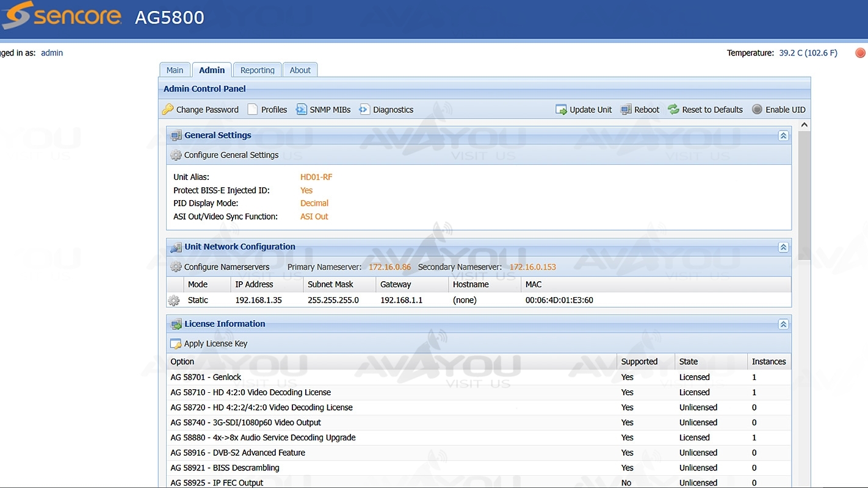Click the SNMP MIBs download icon
868x488 pixels.
[302, 110]
